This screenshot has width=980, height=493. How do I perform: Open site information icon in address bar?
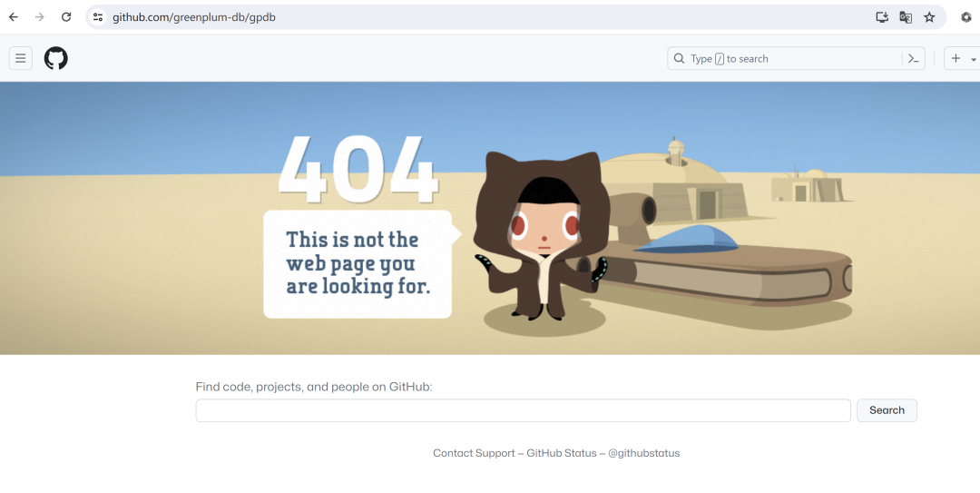(98, 17)
